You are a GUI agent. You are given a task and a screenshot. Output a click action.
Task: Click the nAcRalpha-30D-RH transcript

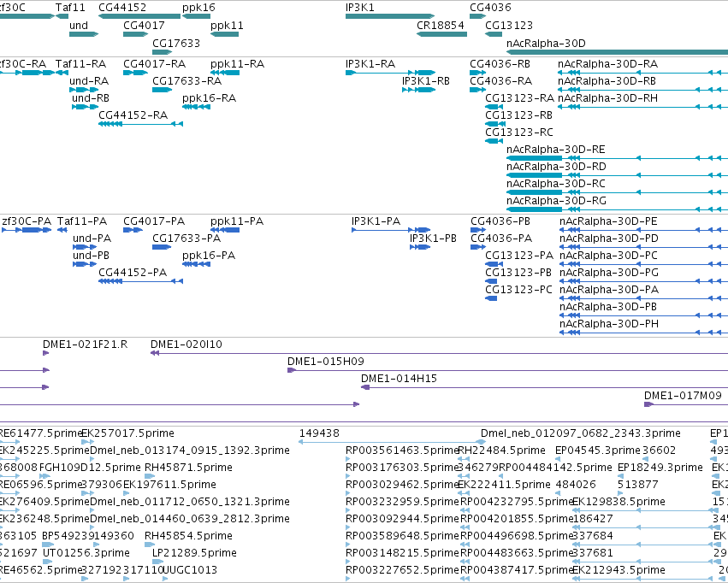coord(642,107)
